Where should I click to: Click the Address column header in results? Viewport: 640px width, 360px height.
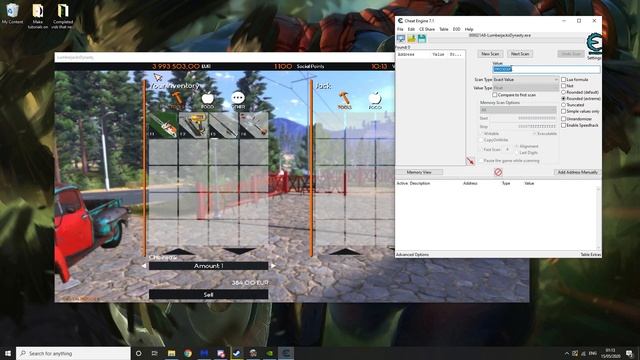click(x=406, y=54)
